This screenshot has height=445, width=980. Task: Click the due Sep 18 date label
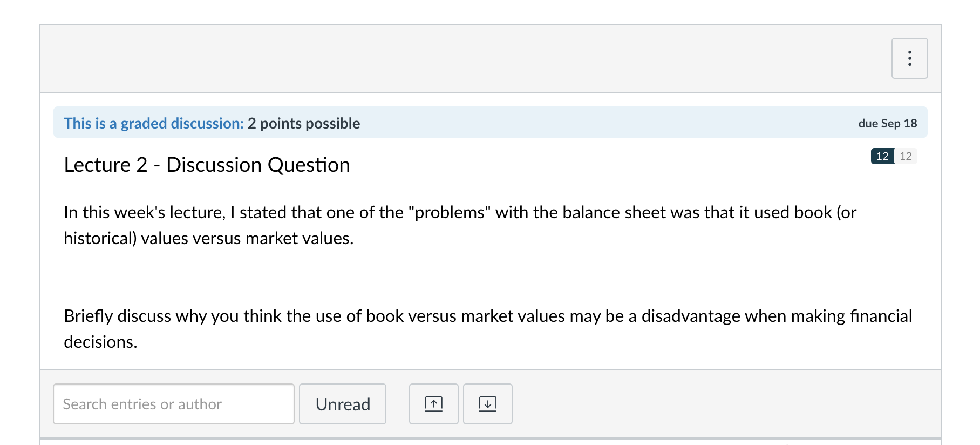(x=887, y=123)
